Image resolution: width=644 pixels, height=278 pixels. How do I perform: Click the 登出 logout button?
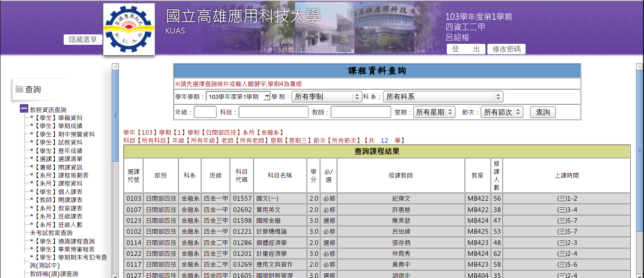pyautogui.click(x=466, y=49)
